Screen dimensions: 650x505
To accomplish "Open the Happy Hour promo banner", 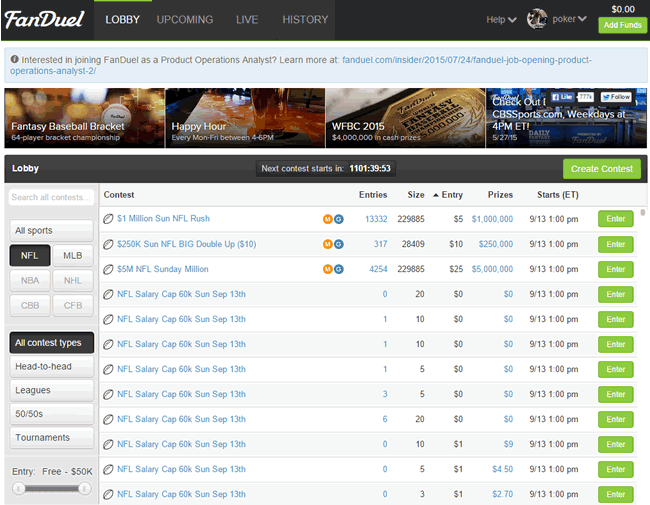I will click(245, 118).
